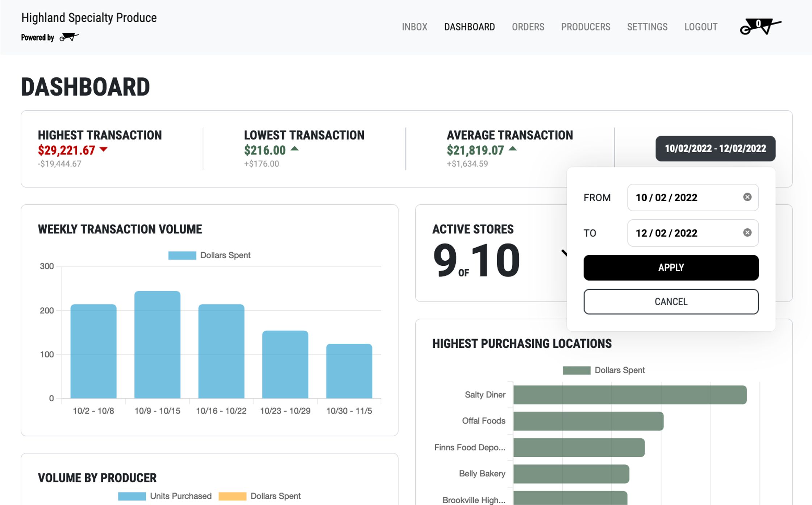This screenshot has width=812, height=505.
Task: Toggle Units Purchased legend in Volume by Producer
Action: [165, 496]
